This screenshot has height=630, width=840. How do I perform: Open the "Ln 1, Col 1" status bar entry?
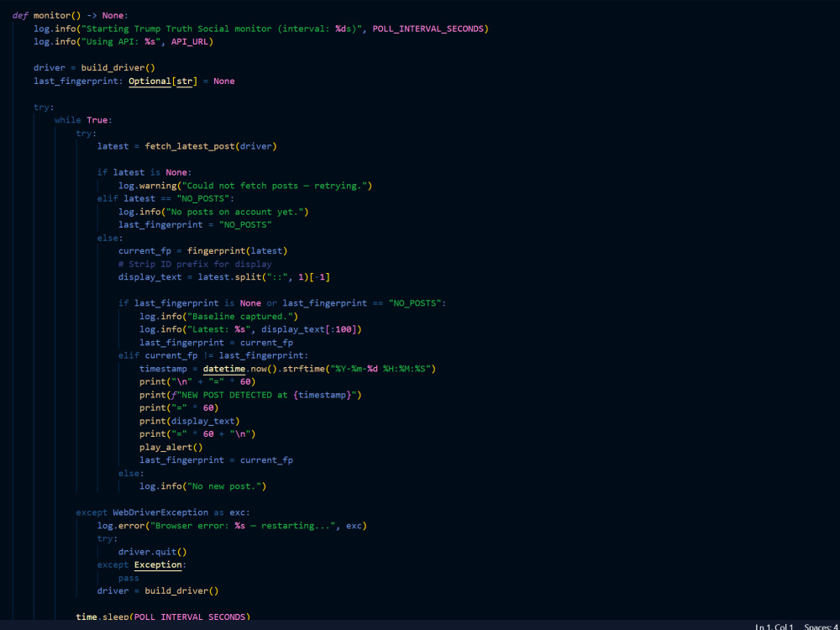pos(774,627)
